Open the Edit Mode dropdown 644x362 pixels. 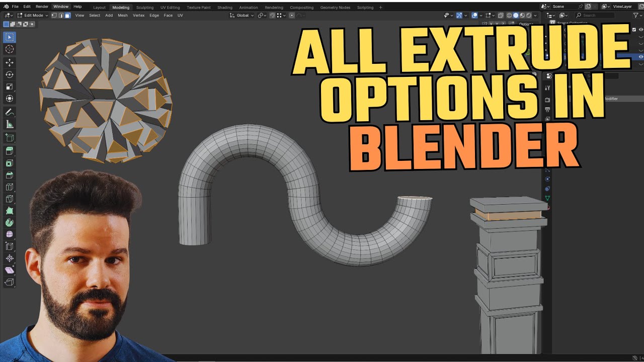(32, 15)
